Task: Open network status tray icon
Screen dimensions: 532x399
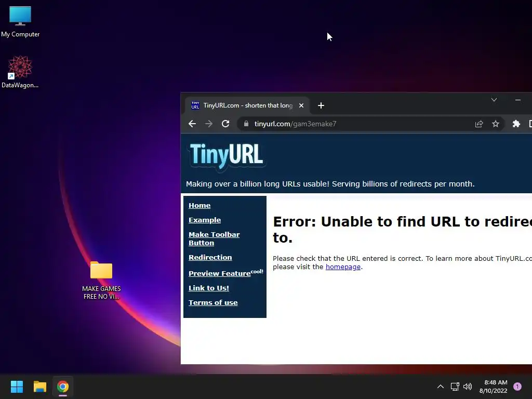Action: coord(455,387)
